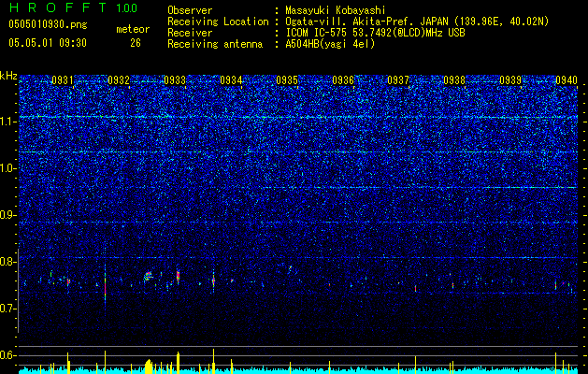Viewport: 588px width, 374px height.
Task: Click the 0.9 kHz axis label
Action: 8,215
